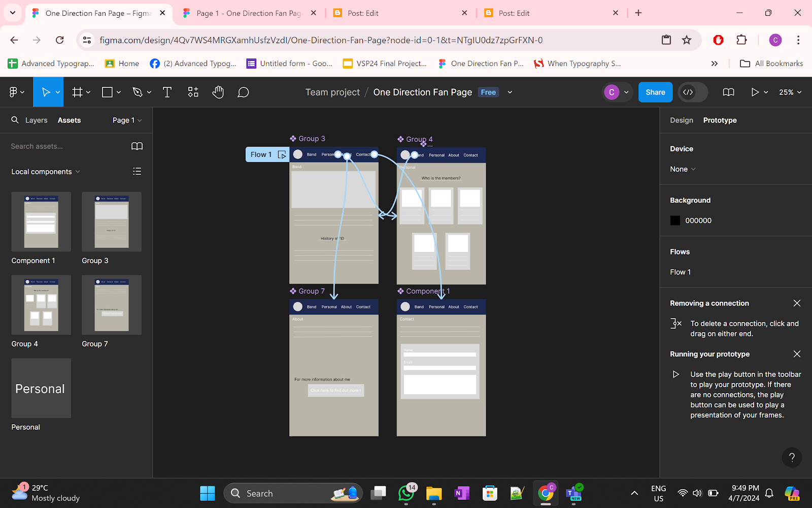
Task: Open the install app icon in address bar
Action: tap(666, 40)
